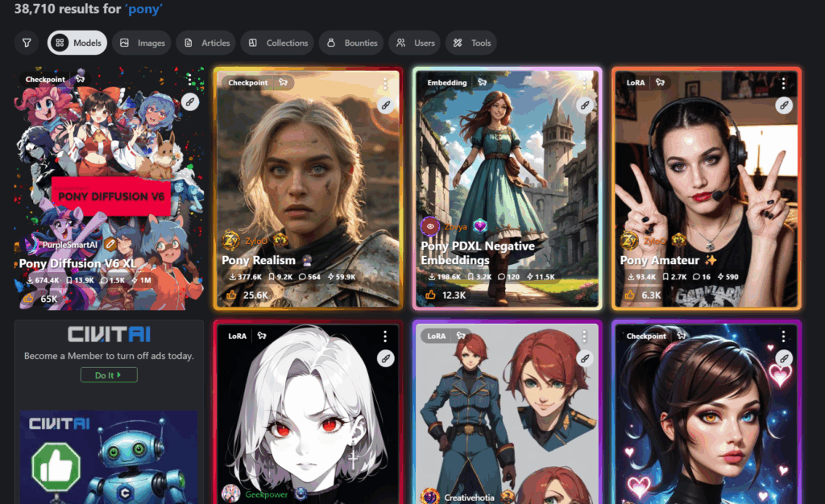Click the '38,710 results' heading text

88,9
